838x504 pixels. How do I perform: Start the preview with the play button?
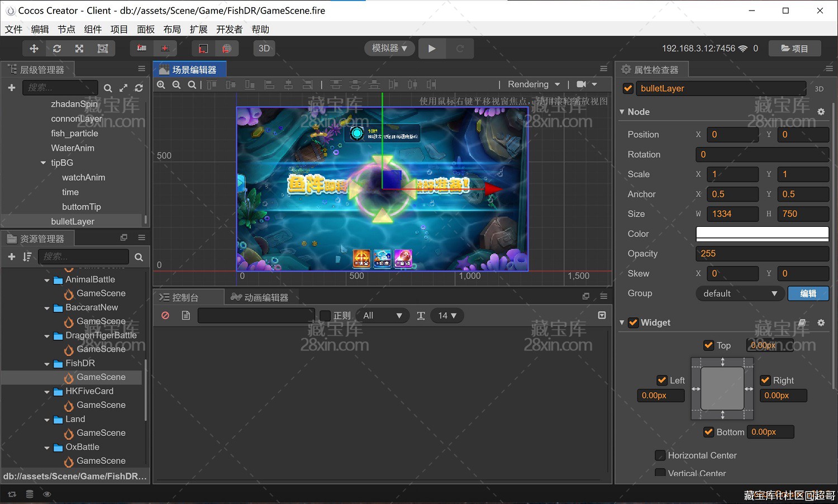coord(432,49)
